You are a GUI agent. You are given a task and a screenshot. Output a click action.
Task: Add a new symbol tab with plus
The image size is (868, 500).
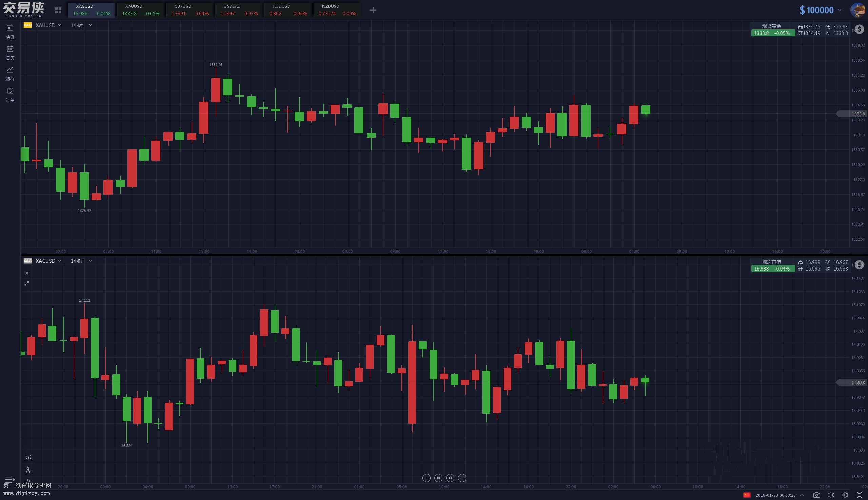click(x=373, y=10)
